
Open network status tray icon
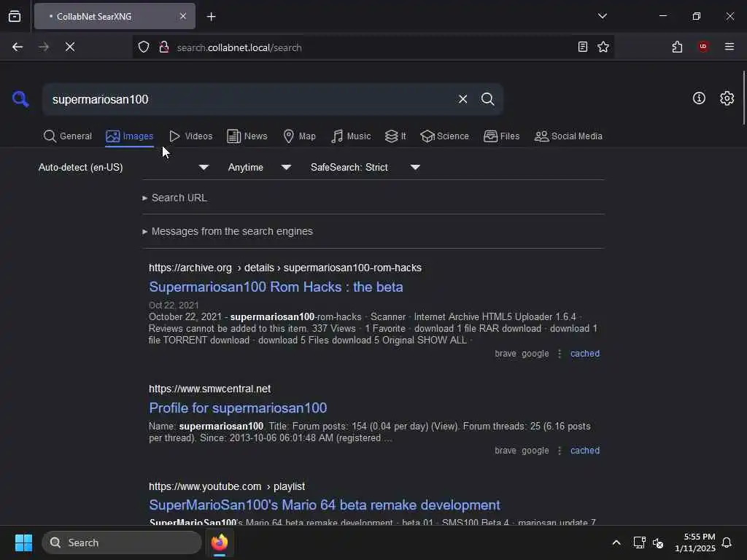[x=639, y=542]
